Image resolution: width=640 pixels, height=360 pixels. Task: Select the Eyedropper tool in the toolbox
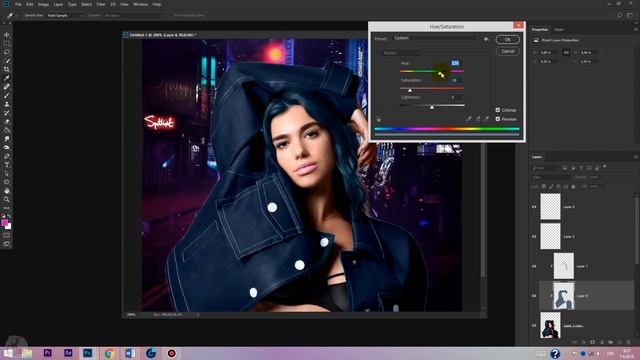(7, 78)
